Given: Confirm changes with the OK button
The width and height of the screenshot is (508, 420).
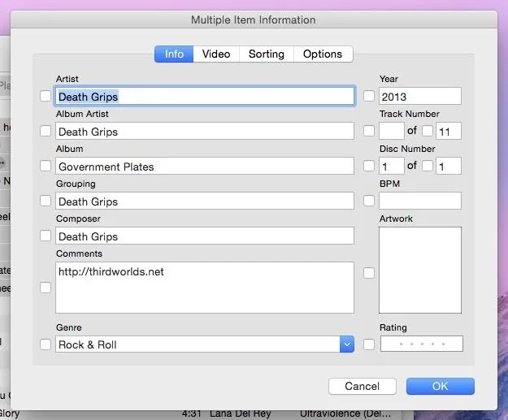Looking at the screenshot, I should 441,386.
